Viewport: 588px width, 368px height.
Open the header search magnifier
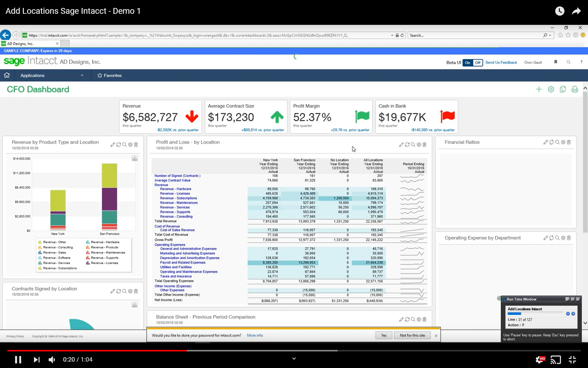tap(568, 62)
